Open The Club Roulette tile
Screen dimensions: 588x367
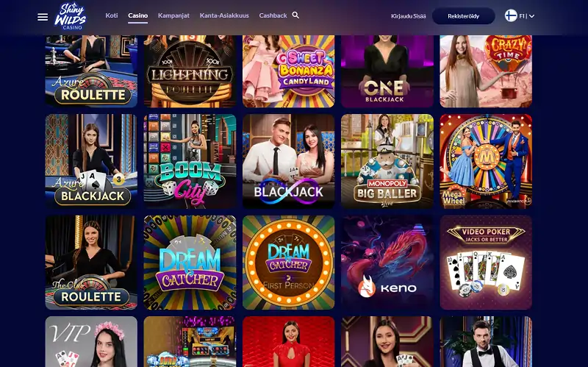91,263
